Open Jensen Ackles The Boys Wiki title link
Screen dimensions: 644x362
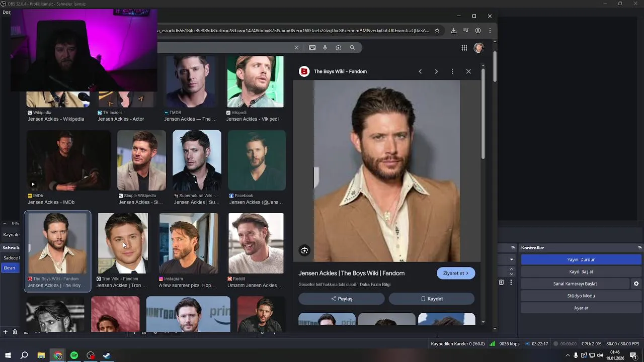click(351, 273)
